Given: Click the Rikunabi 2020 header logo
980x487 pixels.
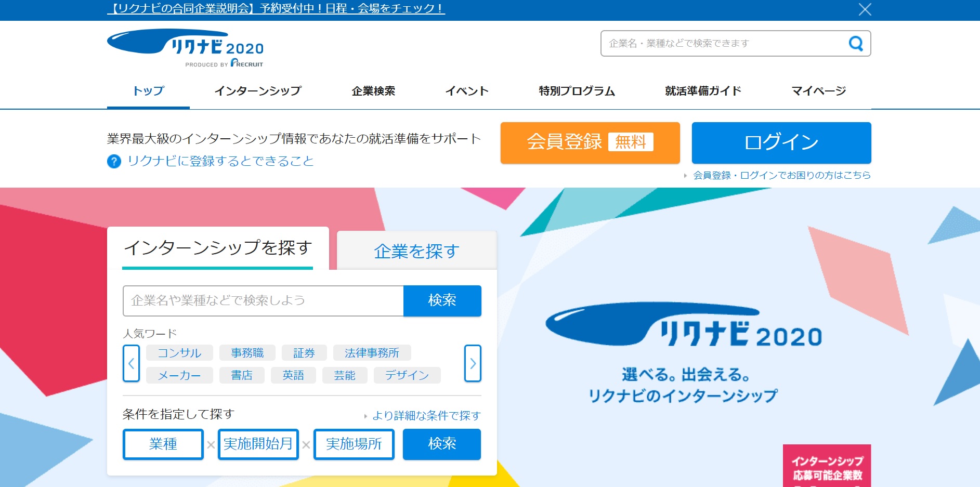Looking at the screenshot, I should (185, 48).
